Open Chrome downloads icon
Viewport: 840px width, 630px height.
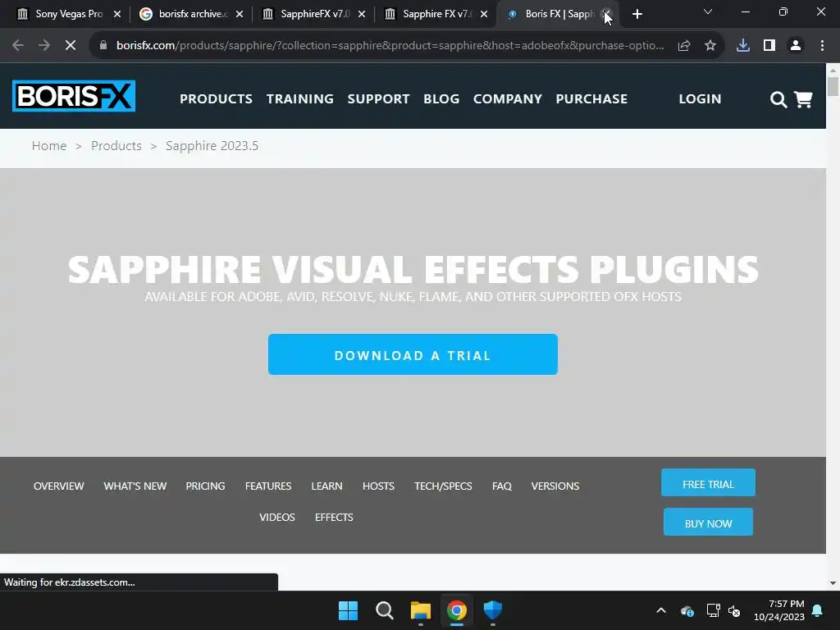(742, 46)
